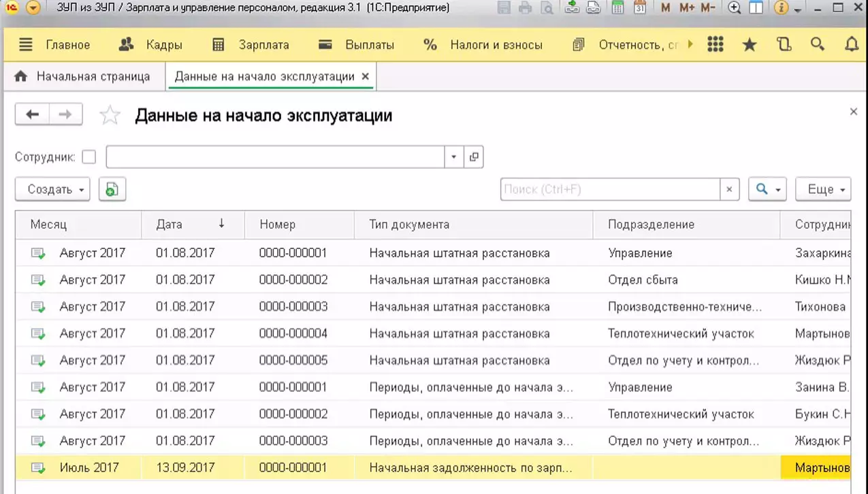Close the Данные на начало эксплуатации tab

coord(366,77)
